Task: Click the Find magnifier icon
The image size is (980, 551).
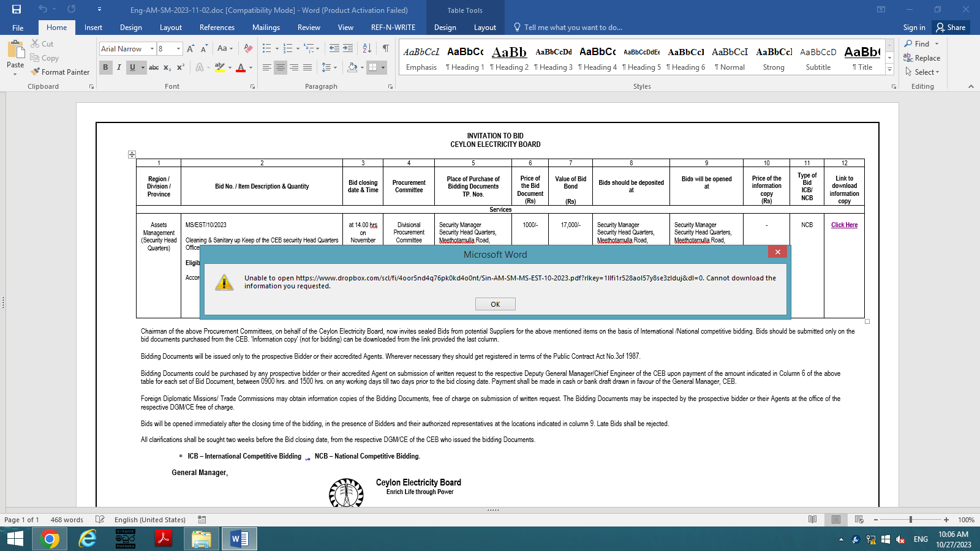Action: 908,43
